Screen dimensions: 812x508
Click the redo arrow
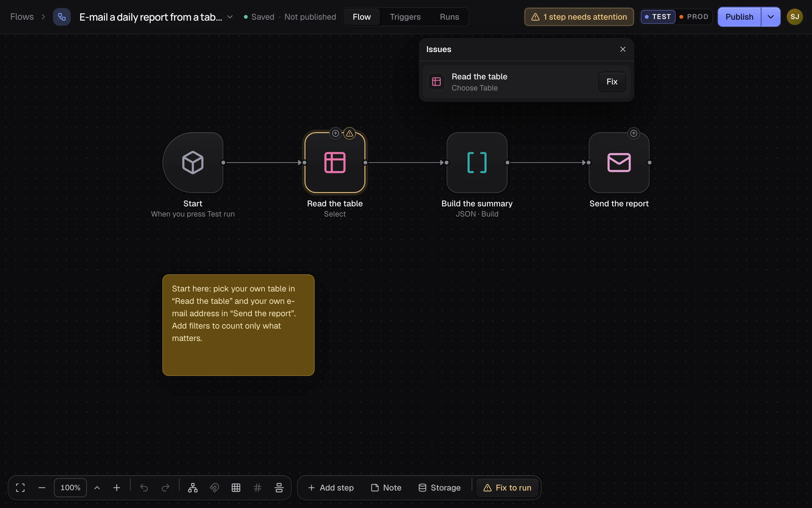pos(166,487)
